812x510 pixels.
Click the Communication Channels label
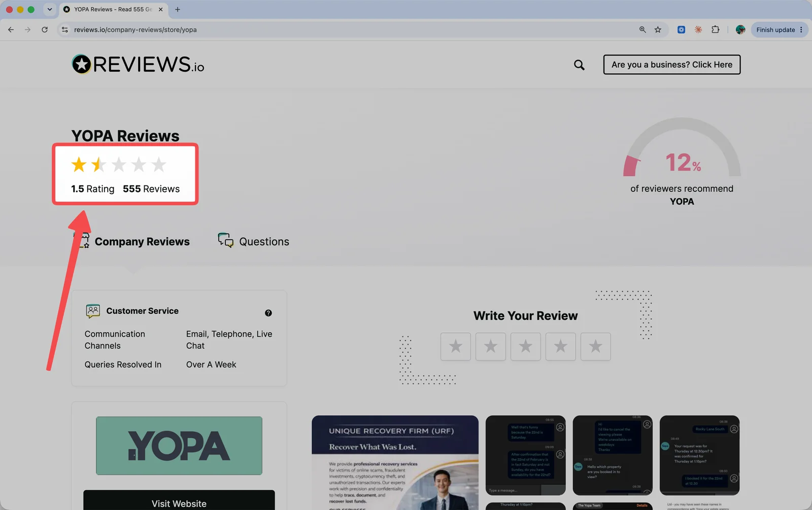pos(115,340)
